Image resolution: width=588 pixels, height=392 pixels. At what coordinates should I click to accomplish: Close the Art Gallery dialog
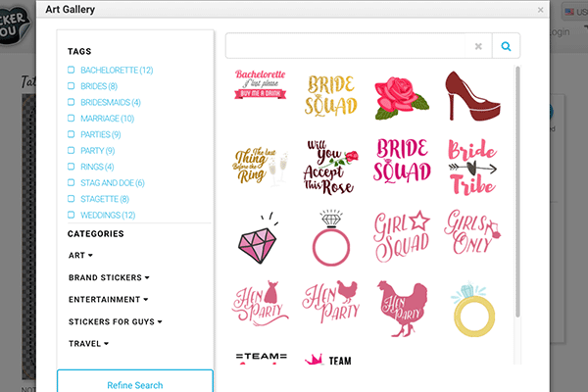pos(540,10)
